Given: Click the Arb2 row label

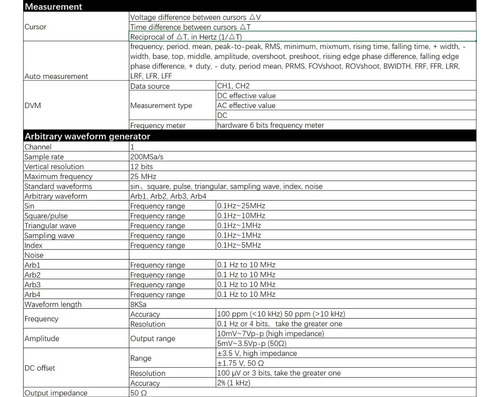Looking at the screenshot, I should 76,275.
